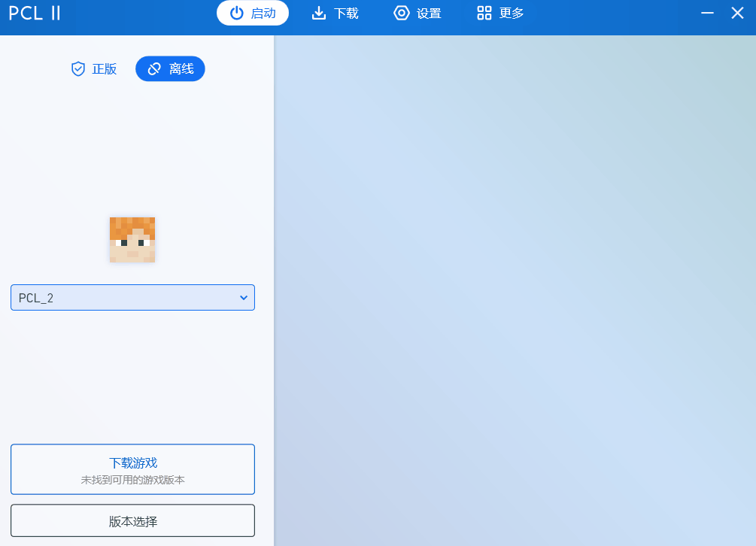This screenshot has height=546, width=756.
Task: Click the 启动 power launch icon
Action: pos(235,13)
